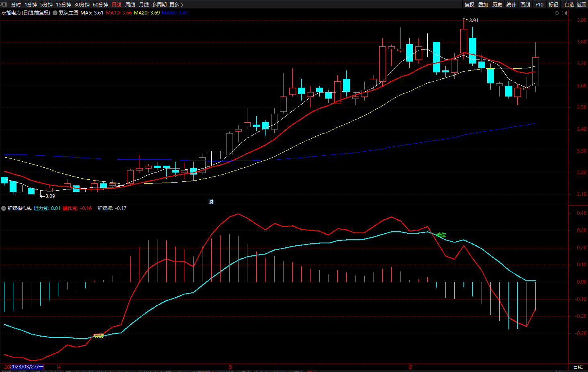Open the 多周期 multi-period view
The image size is (588, 372).
(159, 5)
